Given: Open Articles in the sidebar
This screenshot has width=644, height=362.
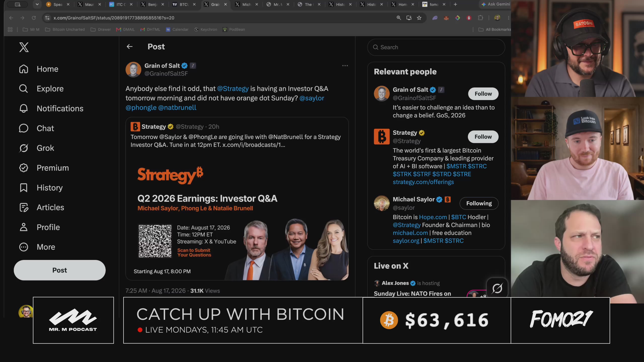Looking at the screenshot, I should [x=42, y=207].
